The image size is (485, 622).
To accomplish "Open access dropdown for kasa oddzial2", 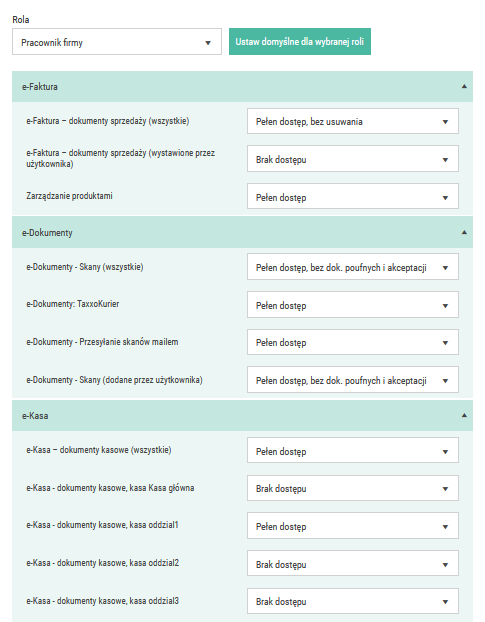I will [353, 564].
